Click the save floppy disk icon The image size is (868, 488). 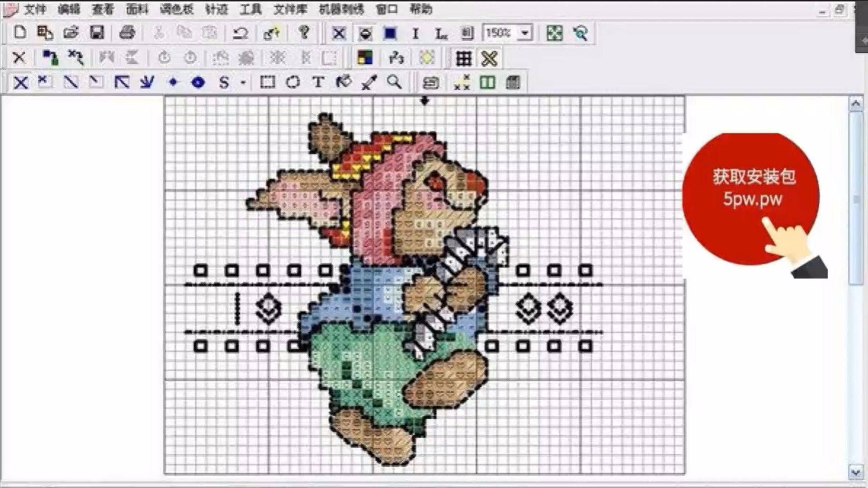(x=97, y=33)
